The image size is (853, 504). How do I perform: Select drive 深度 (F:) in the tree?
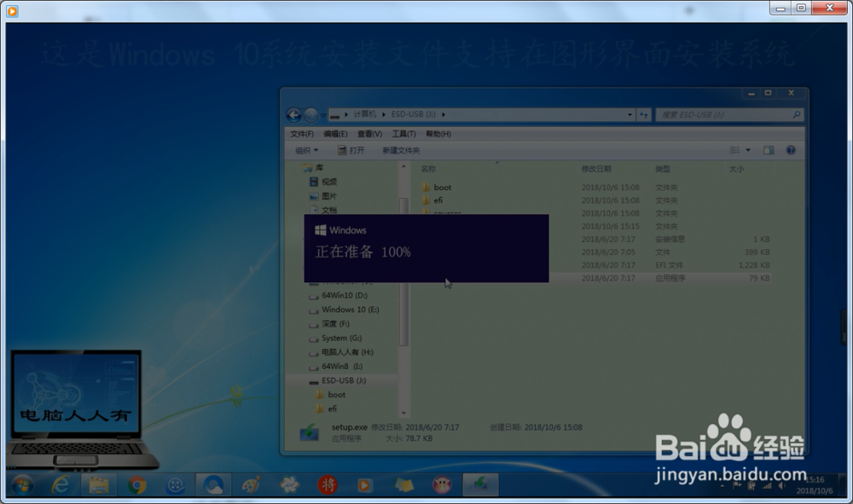(329, 323)
